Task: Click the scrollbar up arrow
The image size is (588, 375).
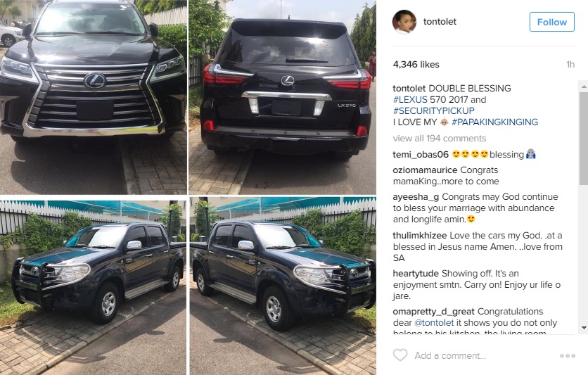Action: coord(584,87)
